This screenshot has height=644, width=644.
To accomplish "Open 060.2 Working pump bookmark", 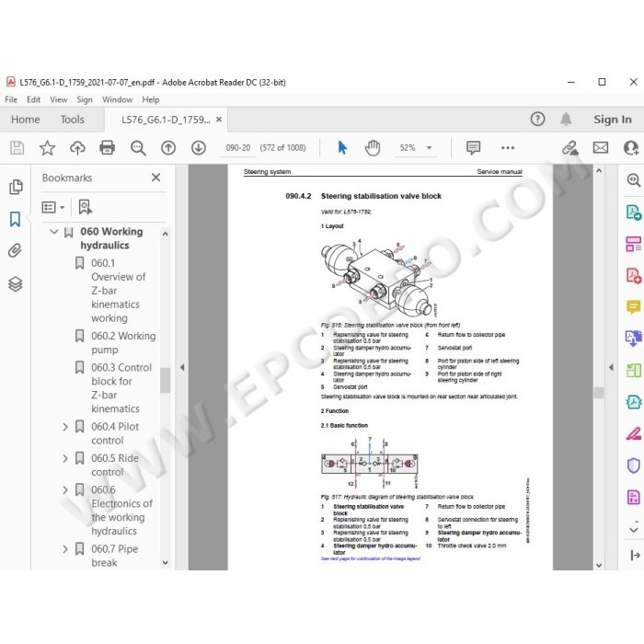I will pos(123,342).
